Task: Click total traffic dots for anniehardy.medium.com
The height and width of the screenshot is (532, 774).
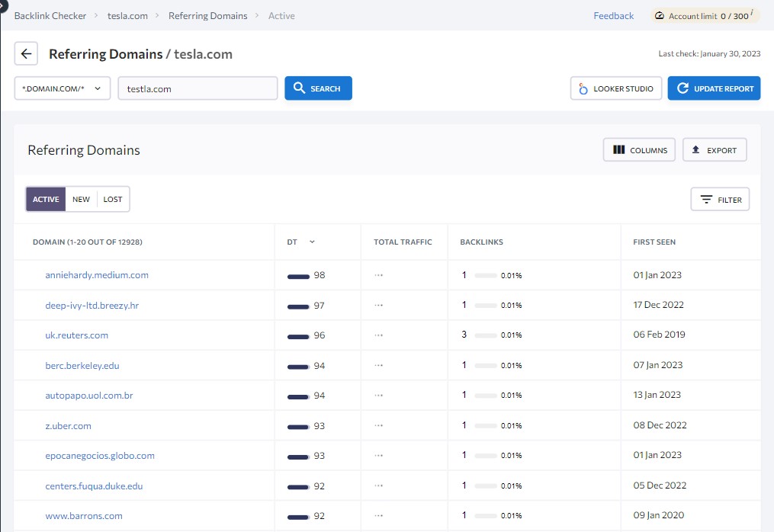Action: point(378,275)
